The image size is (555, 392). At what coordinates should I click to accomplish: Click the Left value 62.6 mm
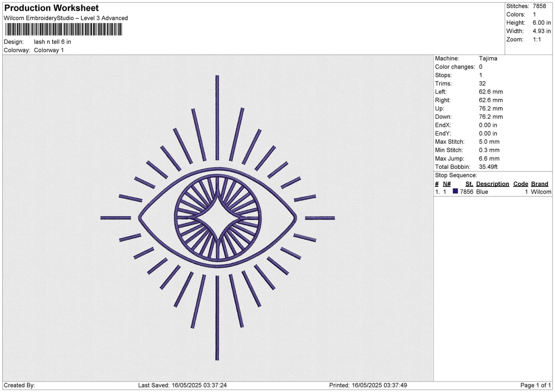coord(491,92)
